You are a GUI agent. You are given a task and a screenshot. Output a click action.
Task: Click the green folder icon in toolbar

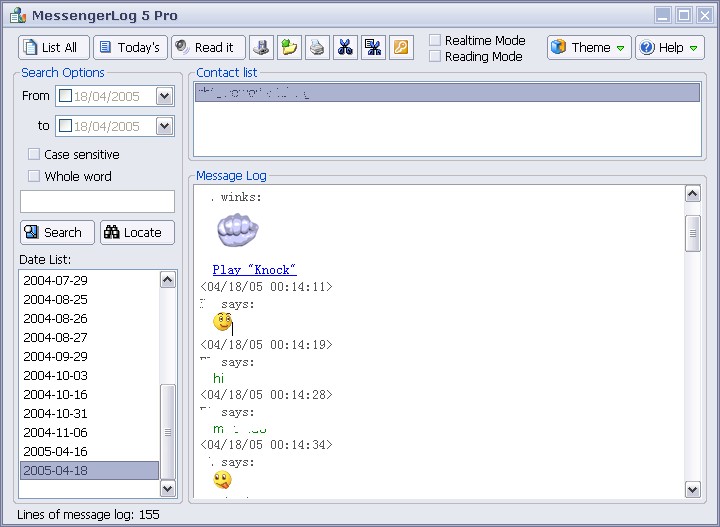click(289, 48)
